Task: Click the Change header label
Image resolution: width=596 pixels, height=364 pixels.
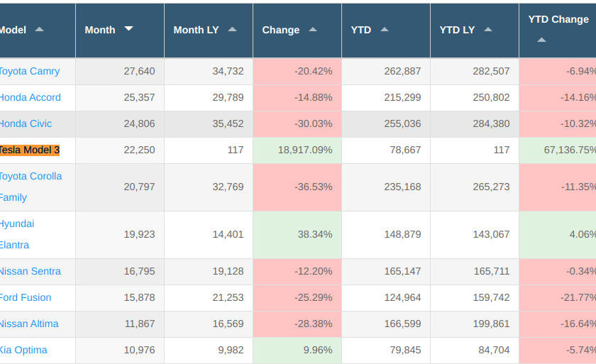Action: tap(281, 30)
